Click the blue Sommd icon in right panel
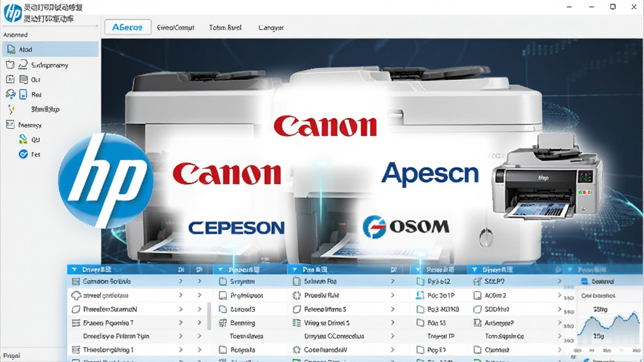644x362 pixels. pyautogui.click(x=584, y=281)
